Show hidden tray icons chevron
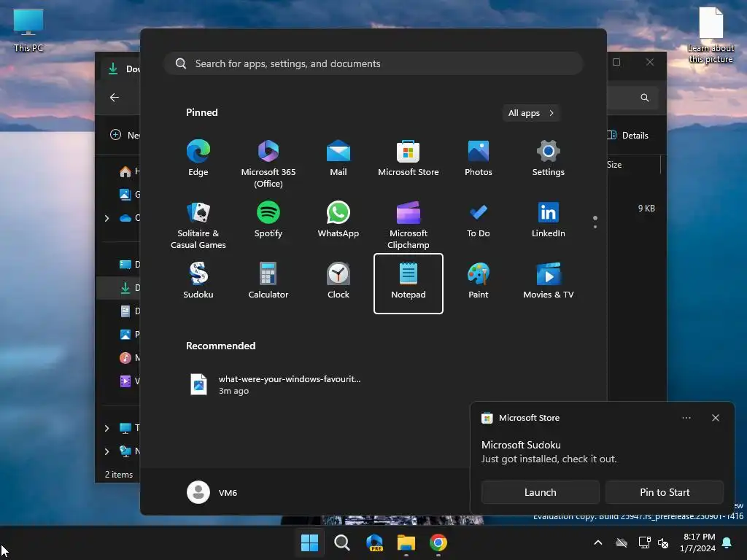Screen dimensions: 747x560 (x=598, y=542)
